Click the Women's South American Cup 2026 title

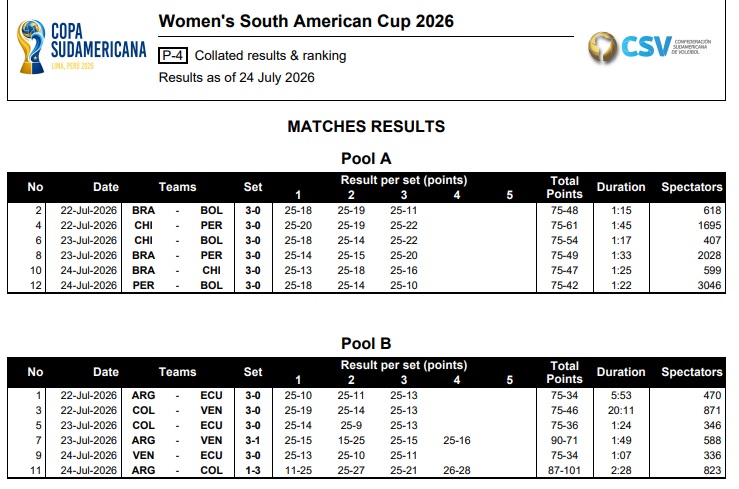306,21
